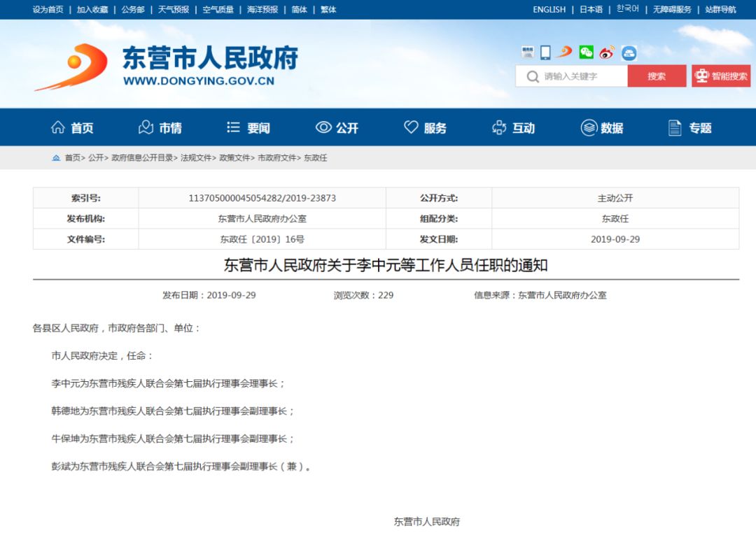756x533 pixels.
Task: Click 首页 in the breadcrumb
Action: click(73, 157)
